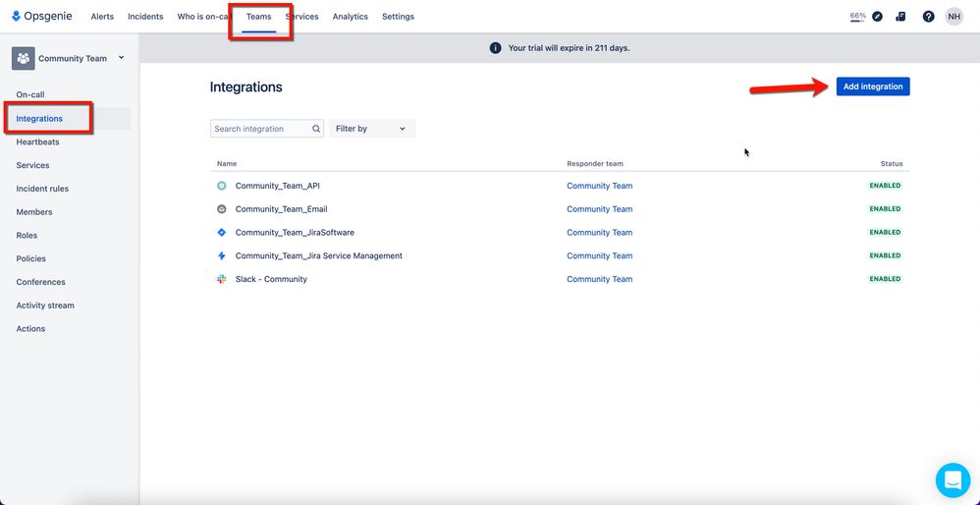Click the Community Team avatar icon
This screenshot has width=980, height=505.
(24, 58)
